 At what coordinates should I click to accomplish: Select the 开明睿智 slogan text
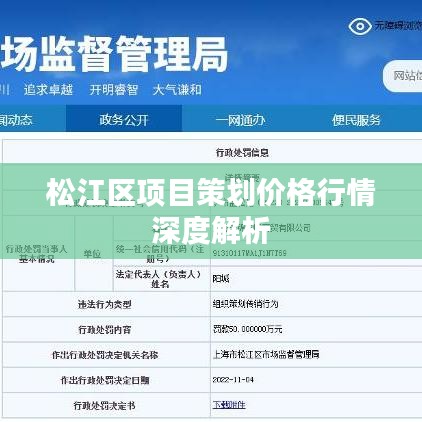(x=113, y=89)
